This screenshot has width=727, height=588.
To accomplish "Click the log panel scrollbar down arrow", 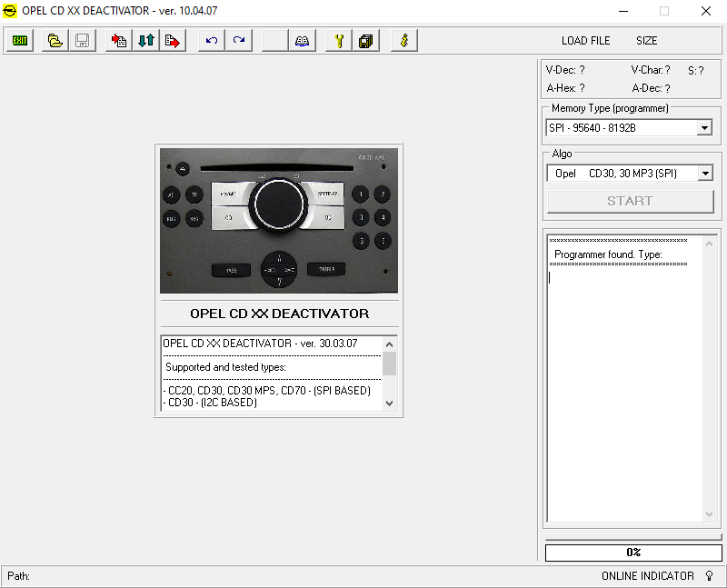I will (709, 513).
